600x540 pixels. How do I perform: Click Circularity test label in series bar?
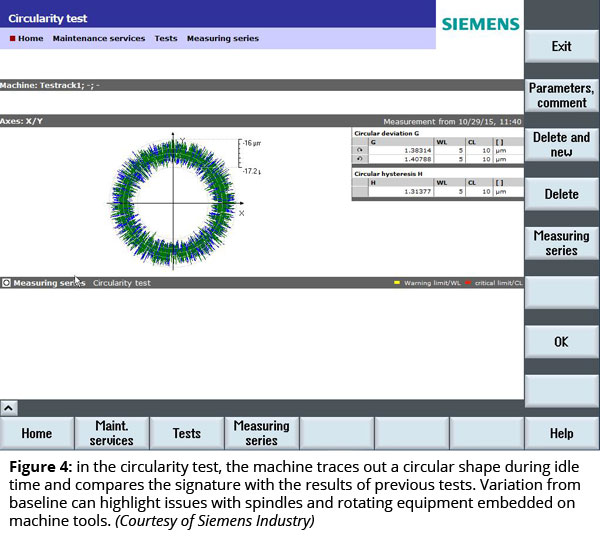coord(122,283)
